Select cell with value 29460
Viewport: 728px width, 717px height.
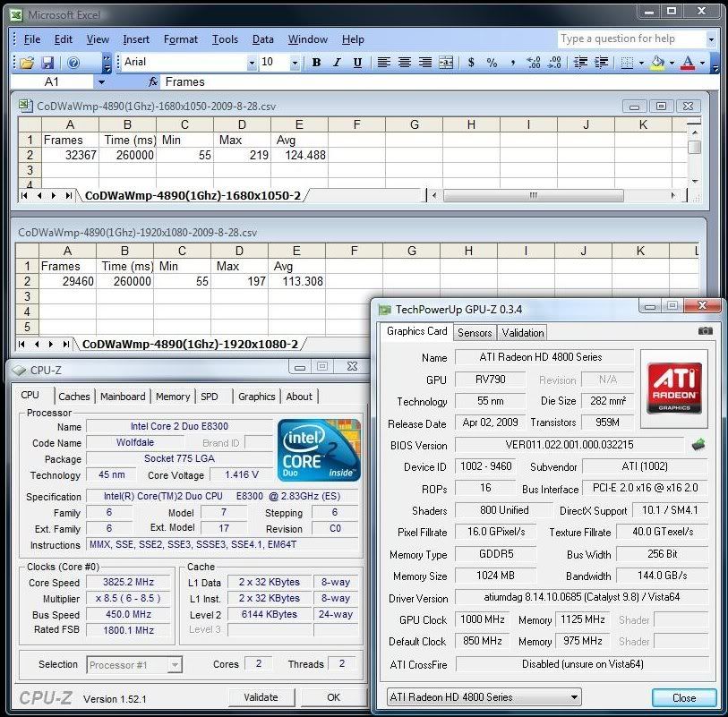[68, 281]
